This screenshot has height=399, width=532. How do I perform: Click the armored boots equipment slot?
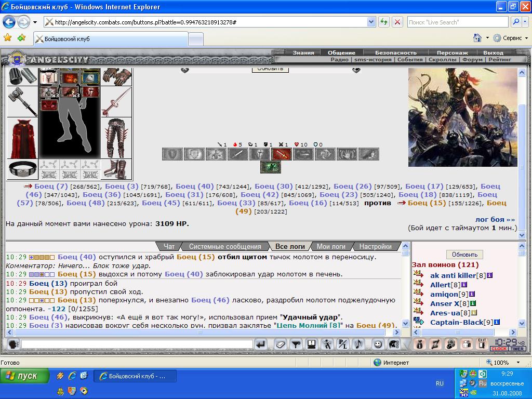click(116, 169)
